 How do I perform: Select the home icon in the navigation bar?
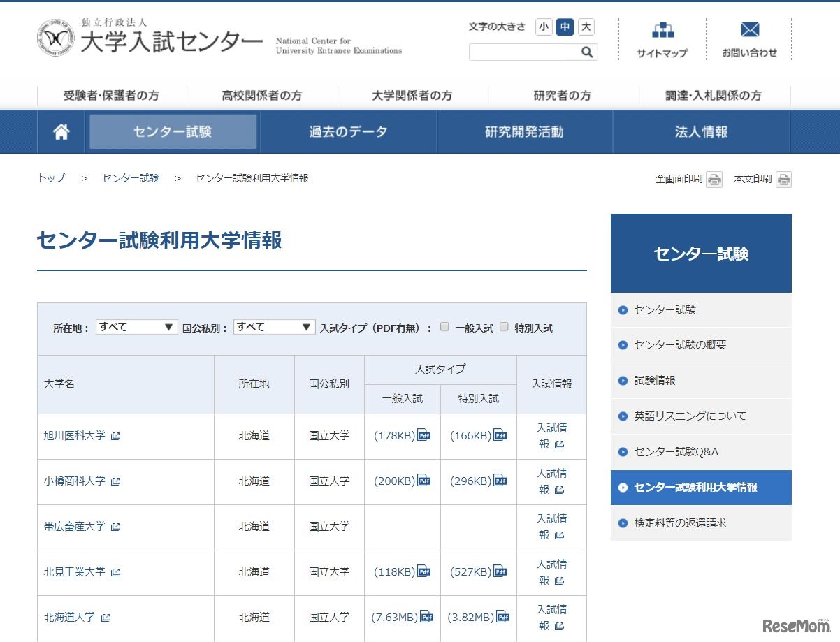tap(61, 131)
